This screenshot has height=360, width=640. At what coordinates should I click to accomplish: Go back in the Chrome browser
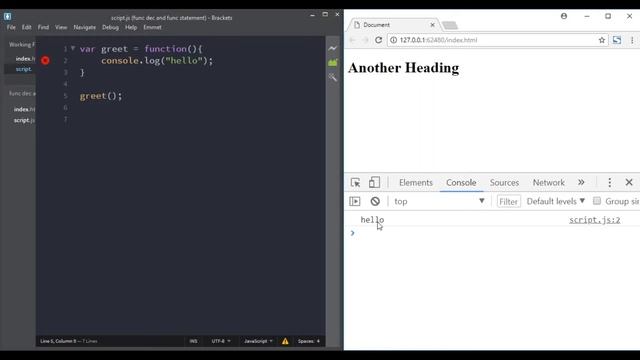pyautogui.click(x=352, y=40)
